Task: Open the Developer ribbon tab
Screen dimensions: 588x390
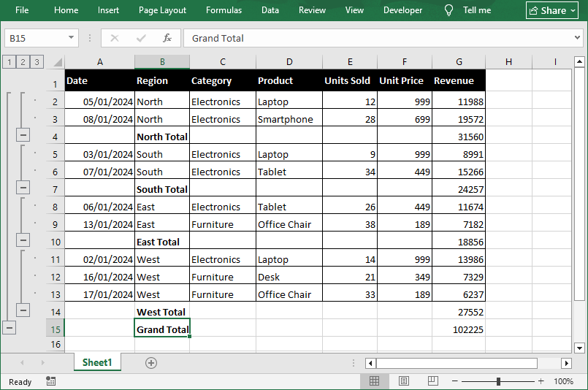Action: 402,10
